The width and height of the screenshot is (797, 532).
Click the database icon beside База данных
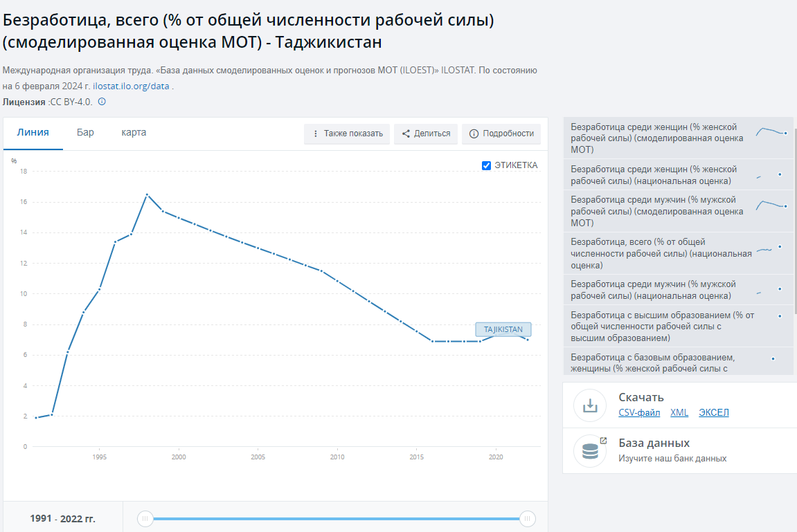point(590,451)
